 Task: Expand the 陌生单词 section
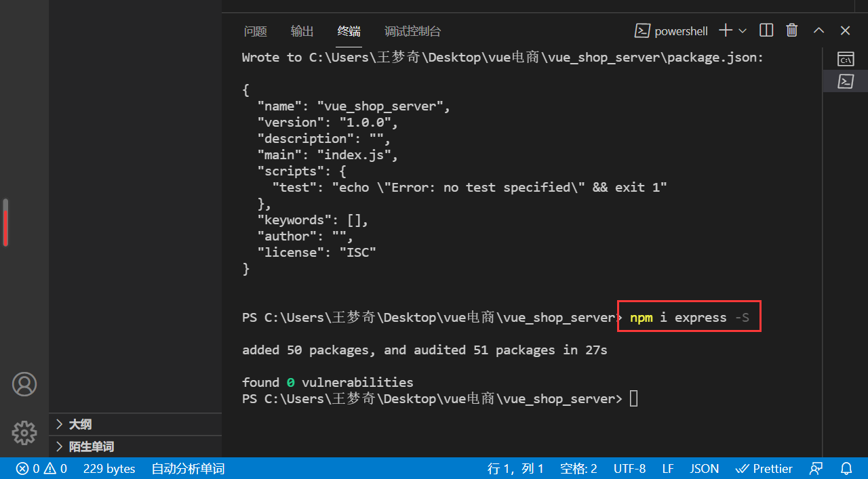(x=91, y=446)
